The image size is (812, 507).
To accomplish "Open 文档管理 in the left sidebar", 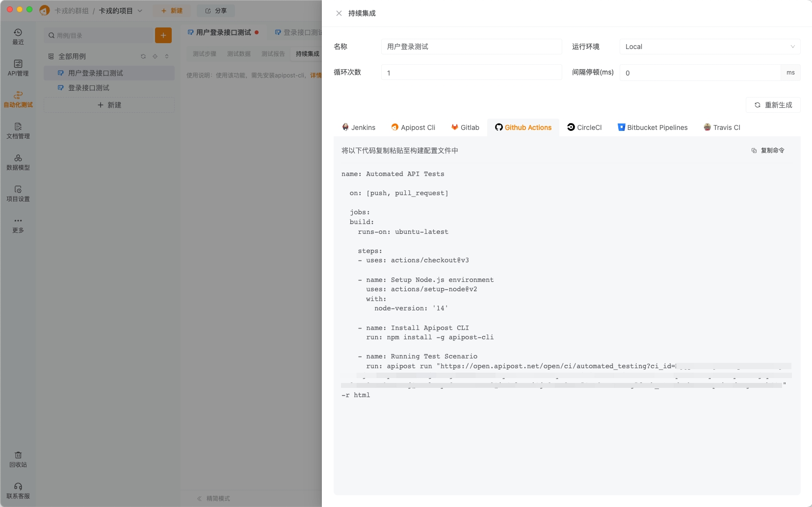I will click(x=18, y=131).
